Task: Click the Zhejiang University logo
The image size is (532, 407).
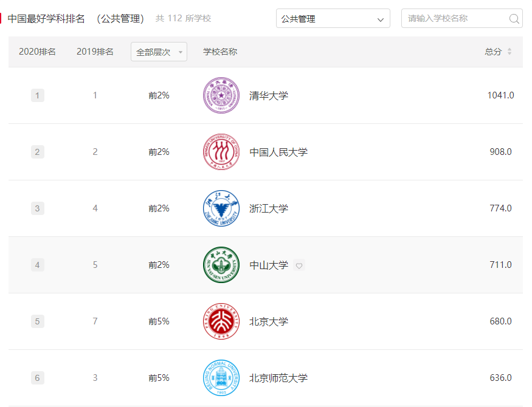Action: coord(221,208)
